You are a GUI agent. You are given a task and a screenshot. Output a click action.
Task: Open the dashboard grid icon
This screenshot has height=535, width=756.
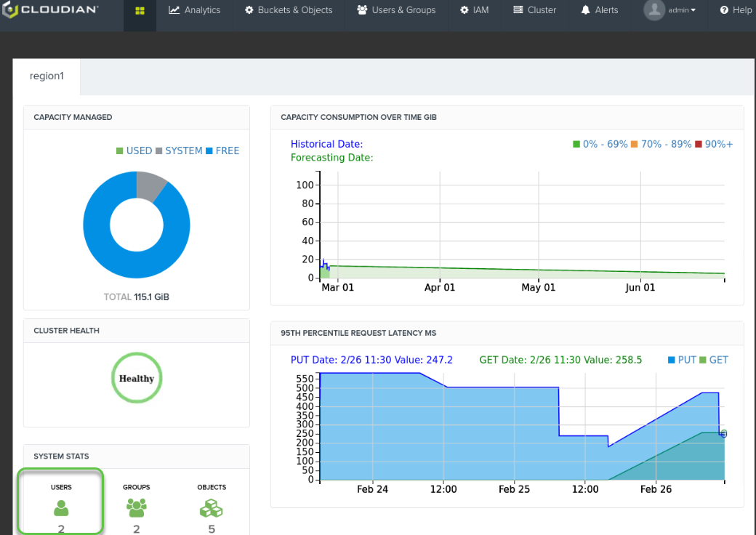(x=140, y=11)
